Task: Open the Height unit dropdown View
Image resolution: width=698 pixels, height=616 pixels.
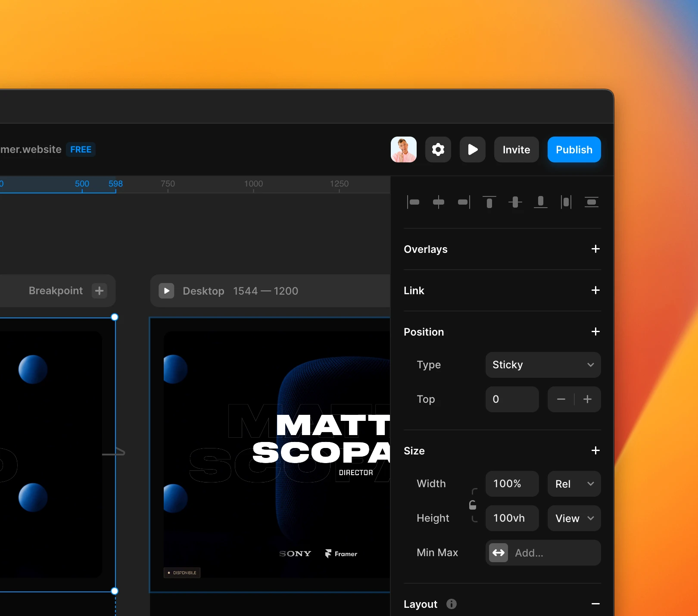Action: 574,518
